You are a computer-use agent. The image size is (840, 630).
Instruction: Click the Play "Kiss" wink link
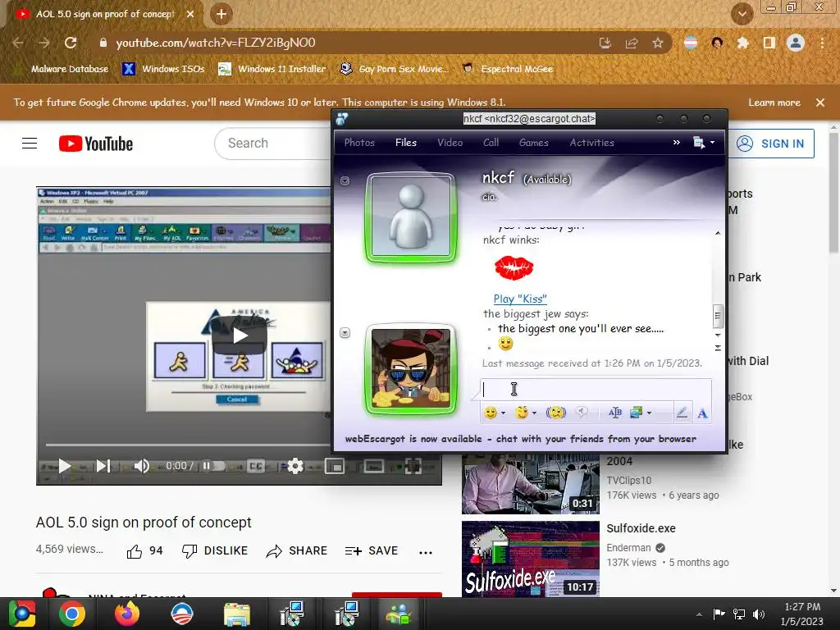click(519, 299)
